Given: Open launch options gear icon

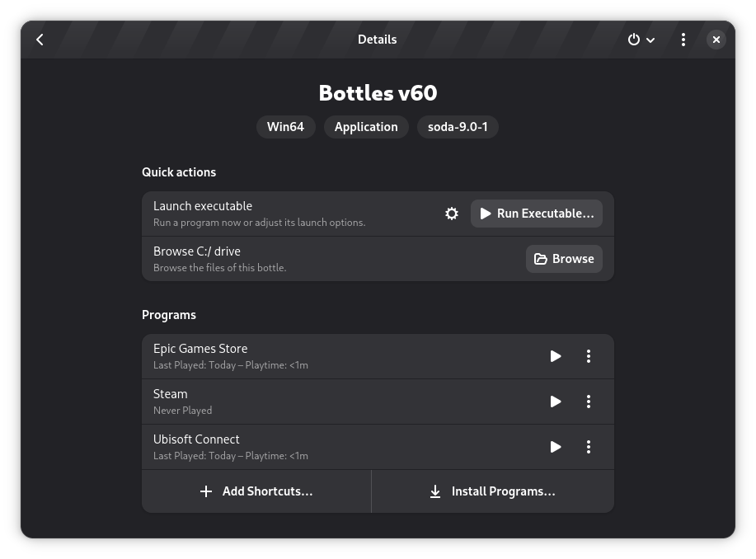Looking at the screenshot, I should 452,214.
